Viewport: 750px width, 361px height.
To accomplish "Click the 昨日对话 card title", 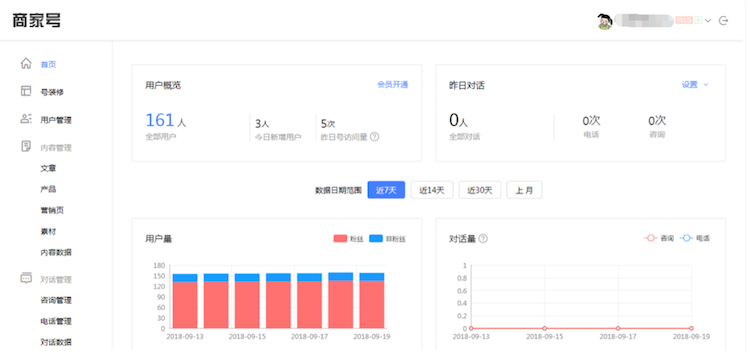I will tap(467, 86).
